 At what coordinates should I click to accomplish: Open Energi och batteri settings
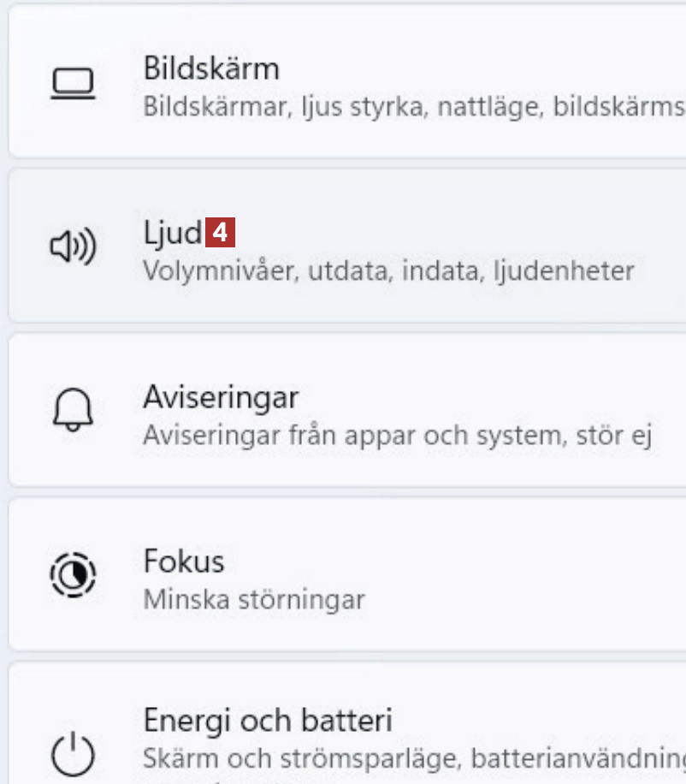tap(268, 721)
